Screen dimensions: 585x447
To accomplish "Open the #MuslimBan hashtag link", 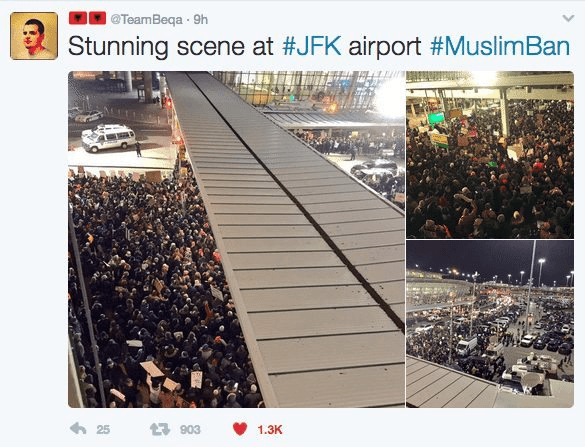I will (500, 46).
